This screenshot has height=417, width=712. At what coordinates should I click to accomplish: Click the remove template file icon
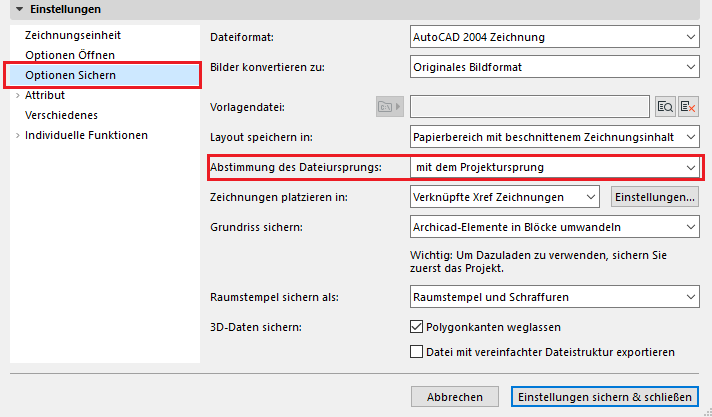[x=688, y=106]
